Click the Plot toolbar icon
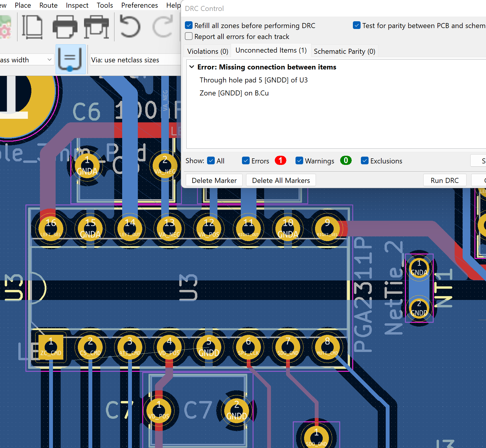486x448 pixels. coord(96,27)
